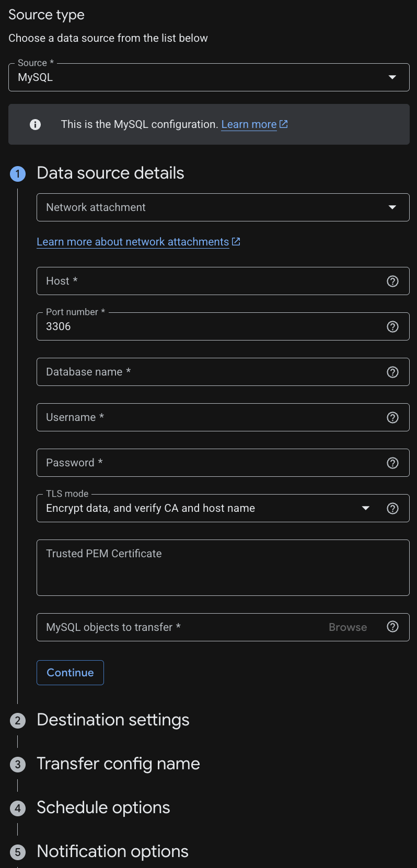Click the TLS mode help icon

click(392, 508)
